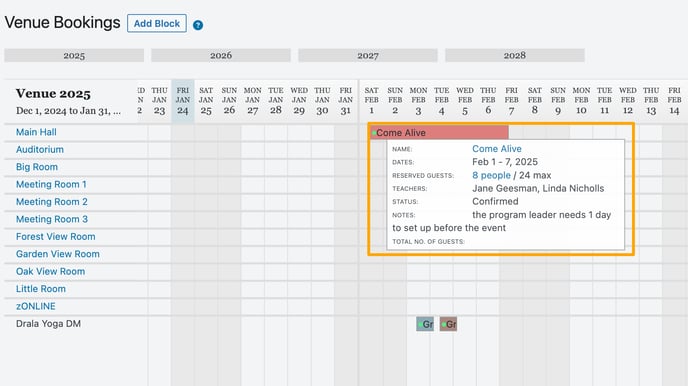
Task: Open the Garden View Room link
Action: click(58, 254)
